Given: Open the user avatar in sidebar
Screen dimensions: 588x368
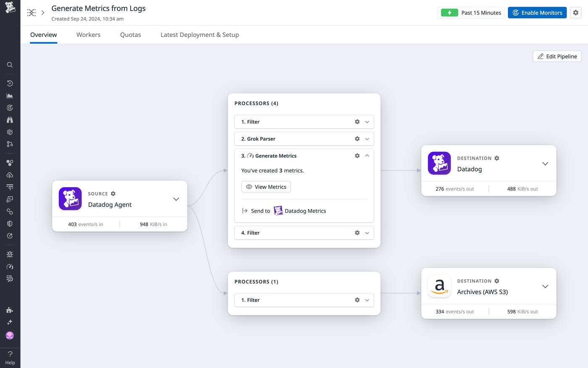Looking at the screenshot, I should tap(10, 335).
